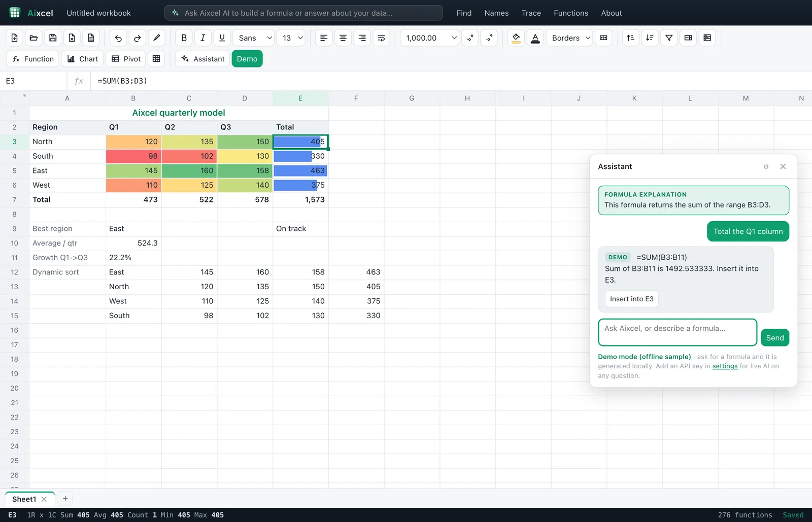Screen dimensions: 812x522
Task: Open Assistant panel settings gear
Action: point(766,166)
